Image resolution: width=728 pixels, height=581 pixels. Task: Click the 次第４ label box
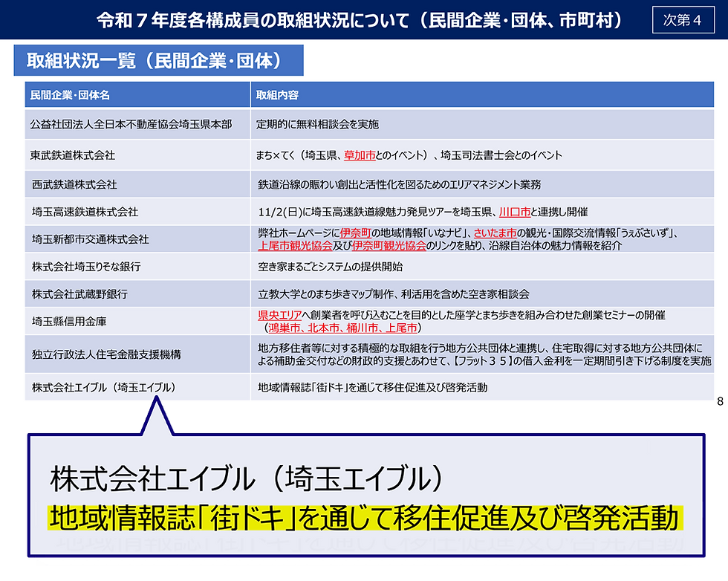pos(683,20)
